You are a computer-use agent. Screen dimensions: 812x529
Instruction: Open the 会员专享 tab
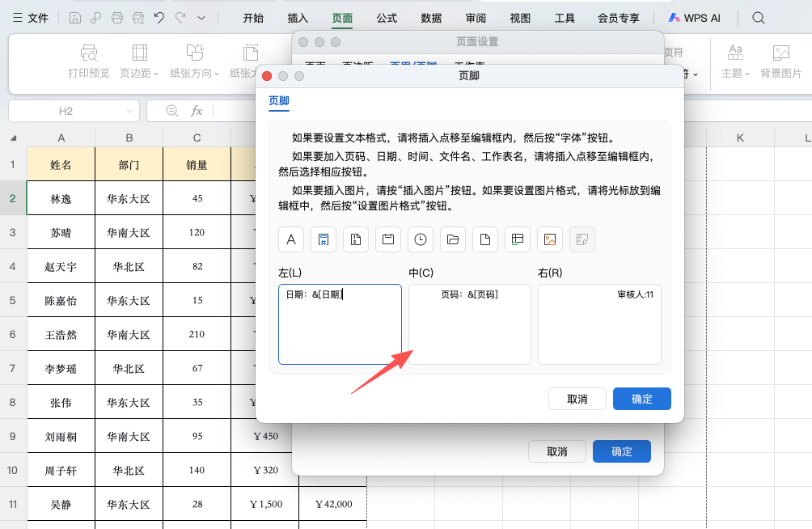(619, 18)
